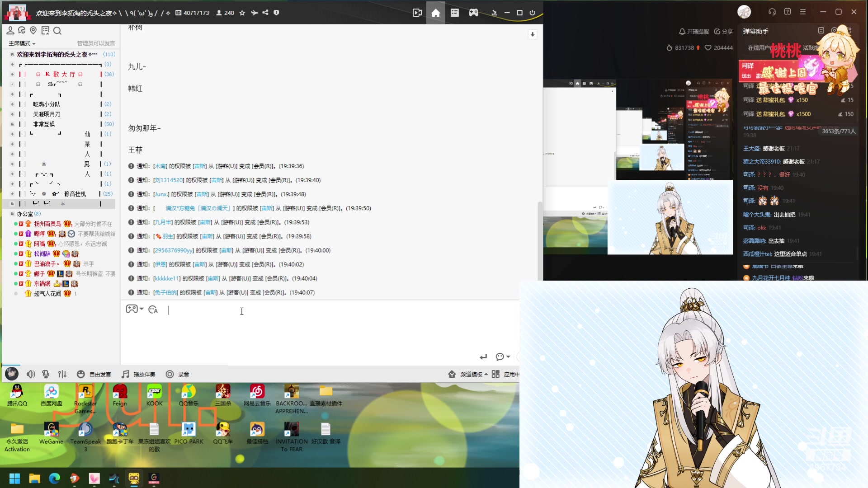Open the chat refresh icon in the sidebar toolbar
The width and height of the screenshot is (868, 488).
click(x=22, y=30)
